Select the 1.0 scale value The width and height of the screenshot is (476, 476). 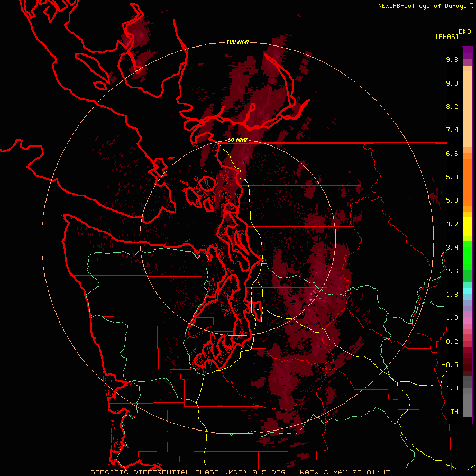[x=452, y=318]
